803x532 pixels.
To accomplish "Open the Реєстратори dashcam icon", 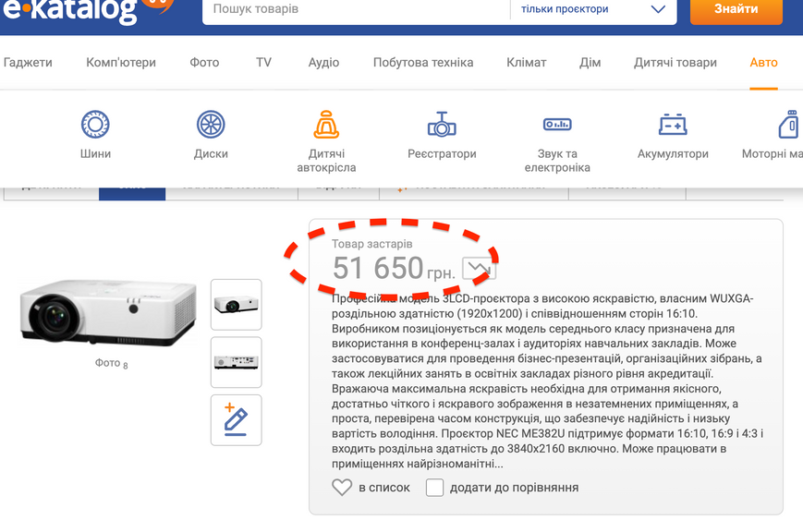I will (x=442, y=125).
